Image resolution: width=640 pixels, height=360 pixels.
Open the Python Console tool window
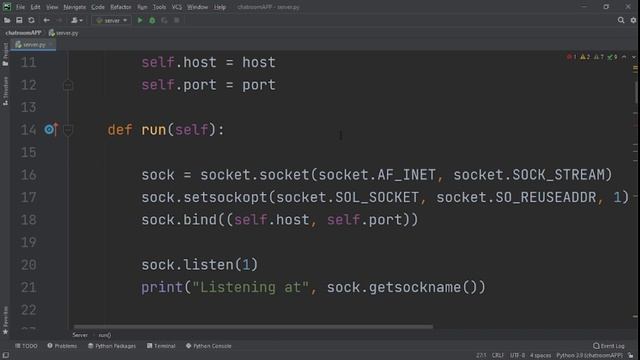coord(209,346)
